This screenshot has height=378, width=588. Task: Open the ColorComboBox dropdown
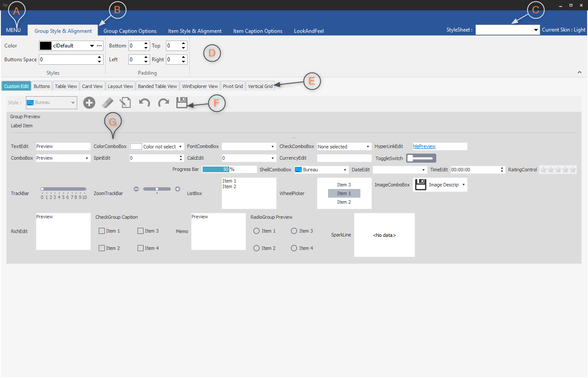[x=181, y=147]
